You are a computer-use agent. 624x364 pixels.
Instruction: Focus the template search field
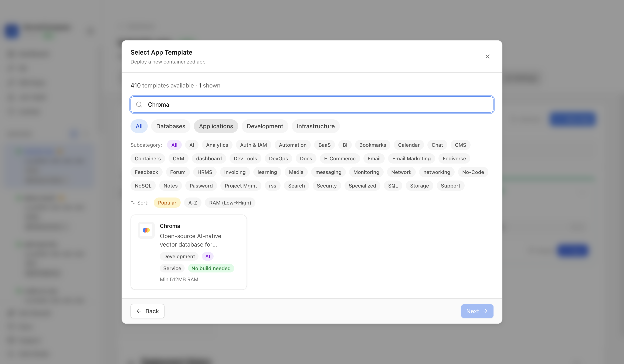click(312, 104)
